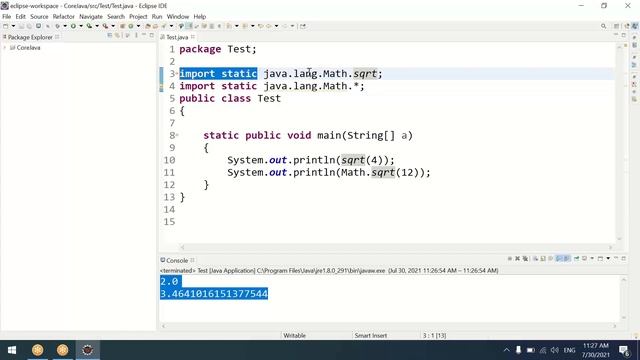640x360 pixels.
Task: Click the Eclipse taskbar icon
Action: (x=87, y=350)
